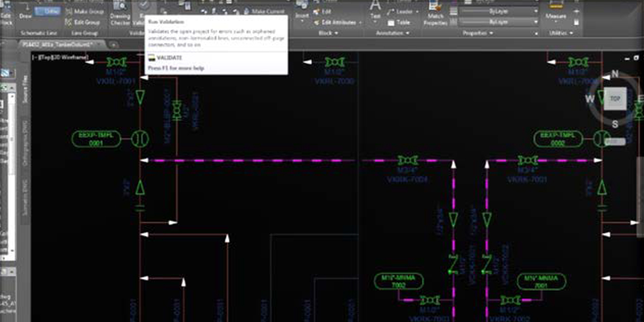
Task: Click the EEXP-TMPL 0001 instrument tag
Action: pos(96,139)
